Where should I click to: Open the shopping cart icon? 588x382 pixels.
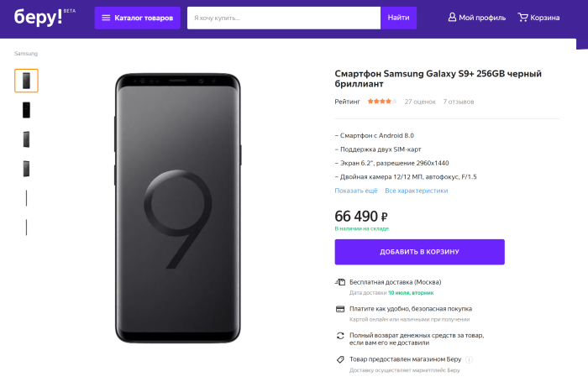(x=522, y=18)
